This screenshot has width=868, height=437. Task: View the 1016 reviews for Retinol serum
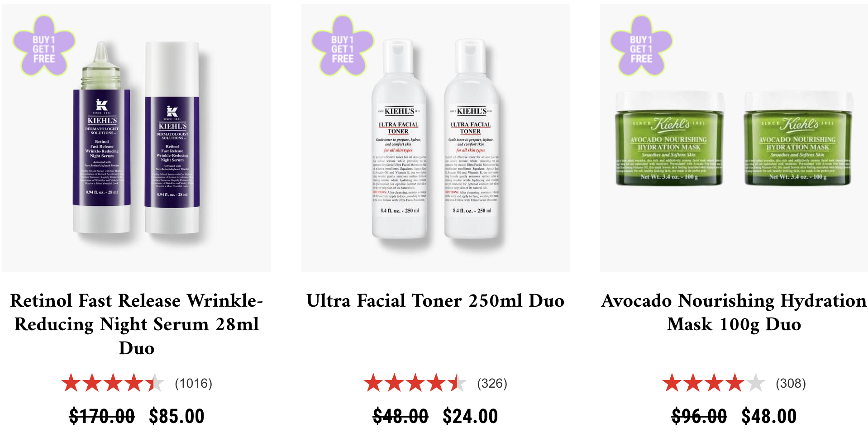[x=194, y=384]
